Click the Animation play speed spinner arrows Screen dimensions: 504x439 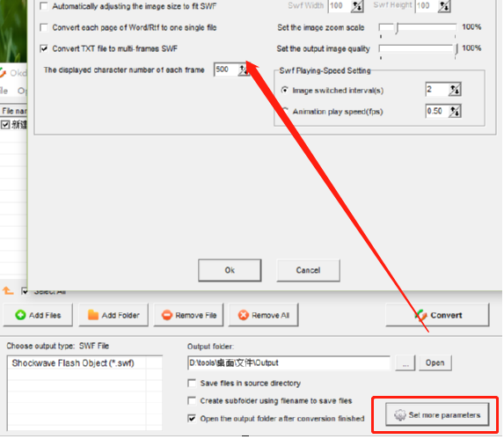pos(455,111)
